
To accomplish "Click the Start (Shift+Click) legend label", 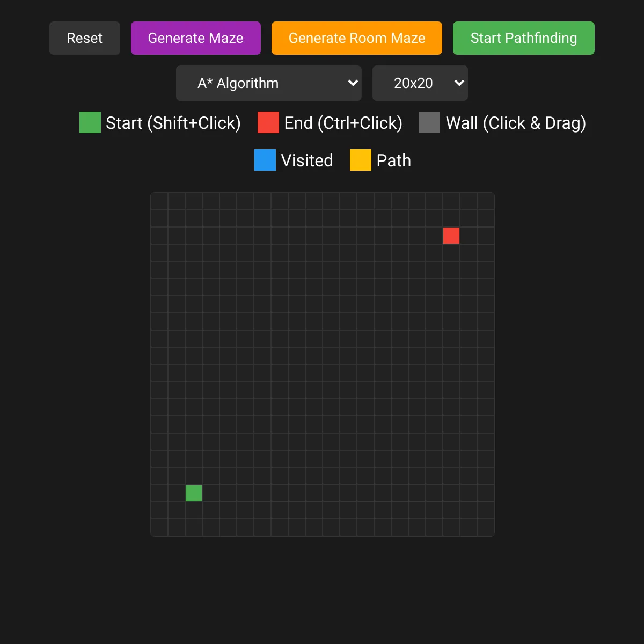I will [x=173, y=122].
